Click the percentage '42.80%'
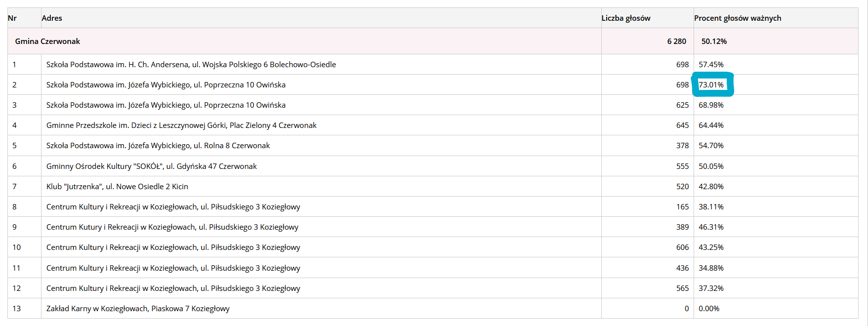Viewport: 868px width, 326px height. click(x=711, y=187)
